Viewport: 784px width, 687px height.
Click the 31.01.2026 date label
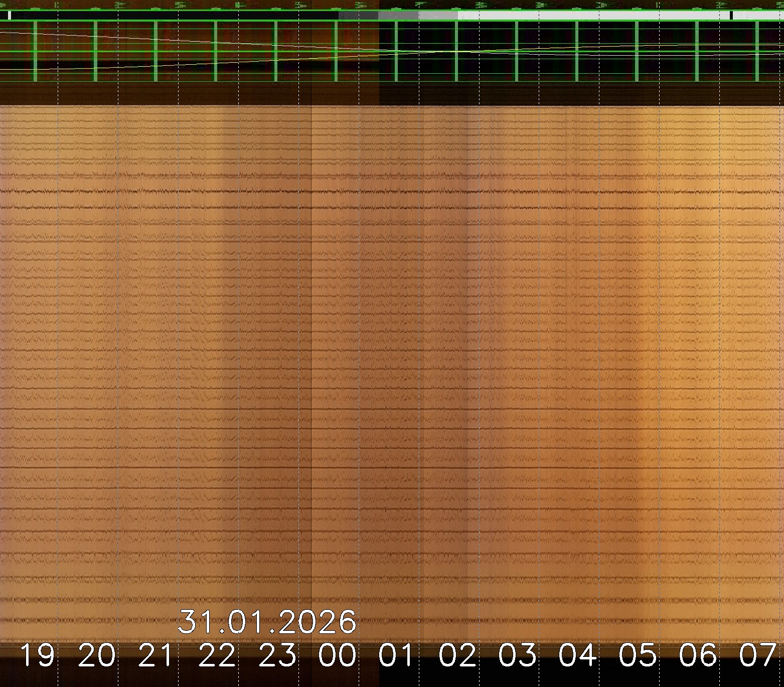pyautogui.click(x=267, y=622)
